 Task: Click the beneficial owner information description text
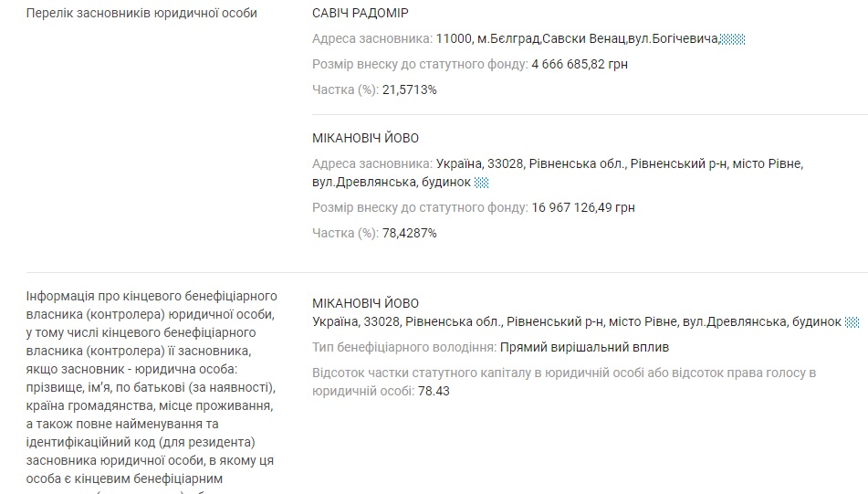152,390
